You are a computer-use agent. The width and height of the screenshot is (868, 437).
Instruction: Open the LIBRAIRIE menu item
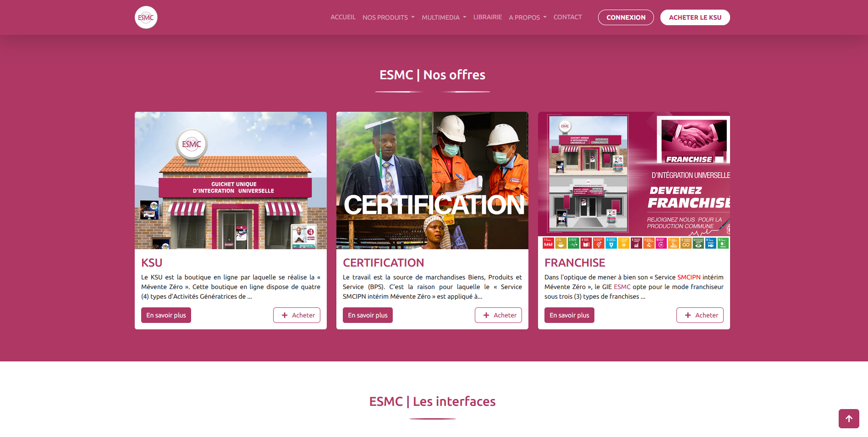pyautogui.click(x=487, y=17)
